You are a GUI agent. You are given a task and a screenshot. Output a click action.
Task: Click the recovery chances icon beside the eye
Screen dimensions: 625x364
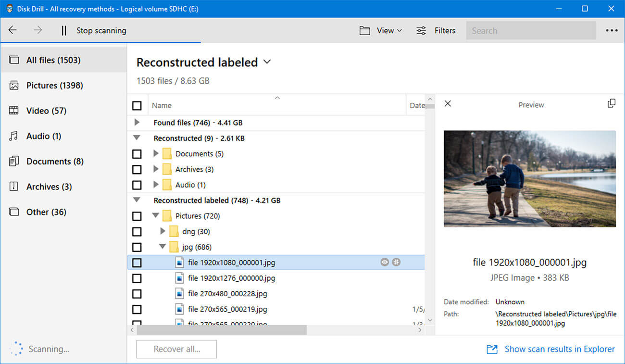click(x=396, y=262)
